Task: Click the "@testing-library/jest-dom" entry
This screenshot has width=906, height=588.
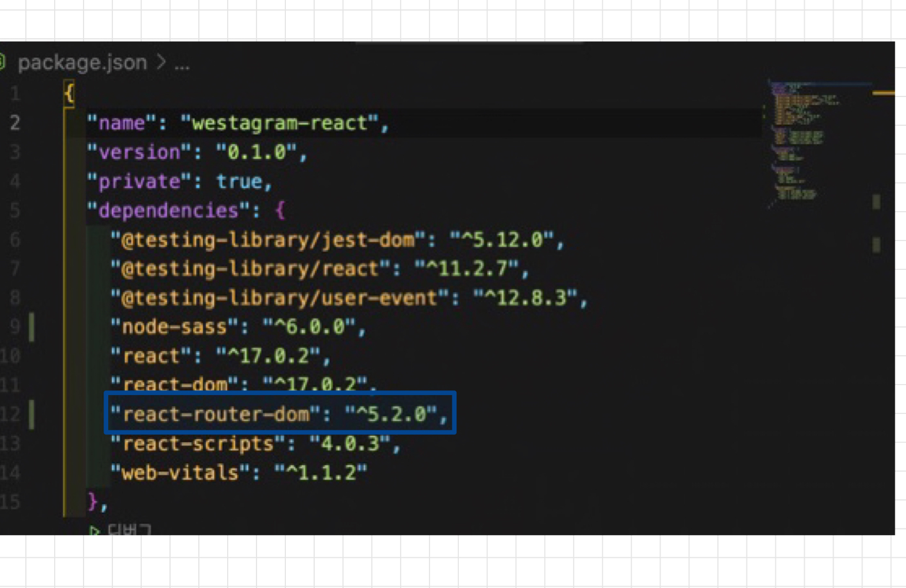Action: [268, 240]
